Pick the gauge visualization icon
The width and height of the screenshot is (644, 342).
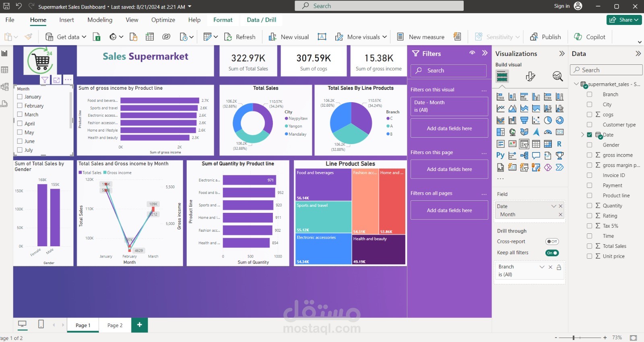548,132
